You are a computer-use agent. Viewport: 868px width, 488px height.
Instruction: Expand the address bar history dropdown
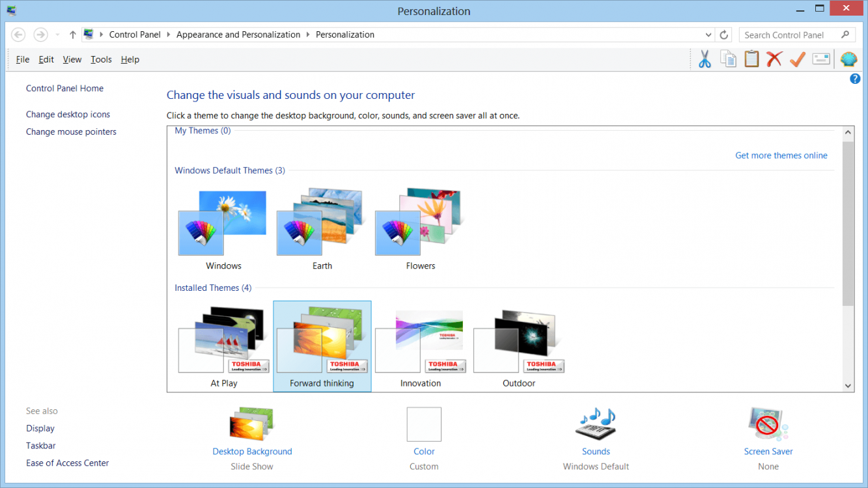point(708,34)
